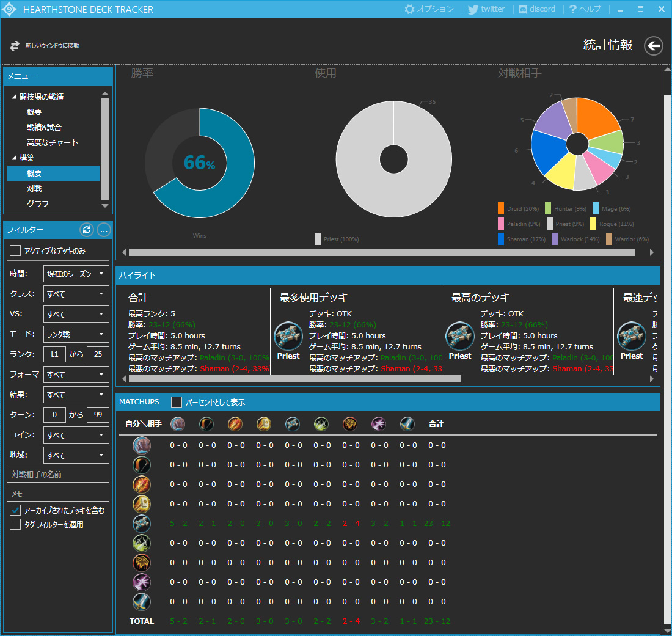Open the オプション settings
Screen dimensions: 672x636
429,9
